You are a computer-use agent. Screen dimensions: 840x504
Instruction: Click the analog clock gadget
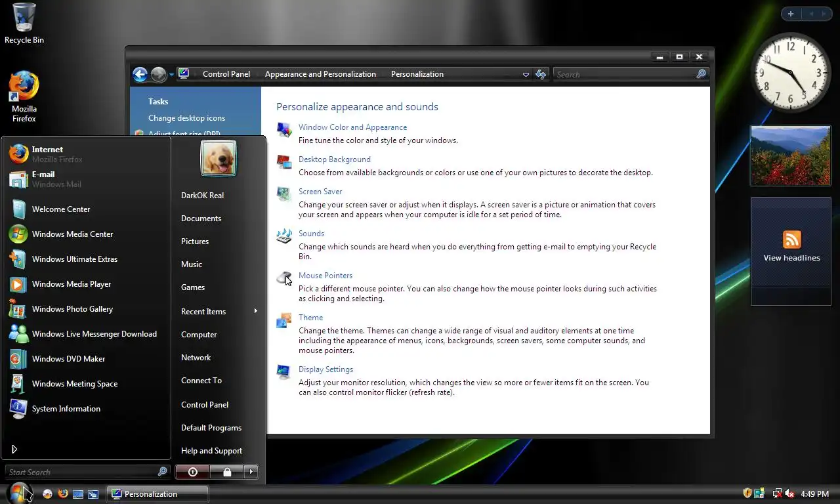coord(790,72)
